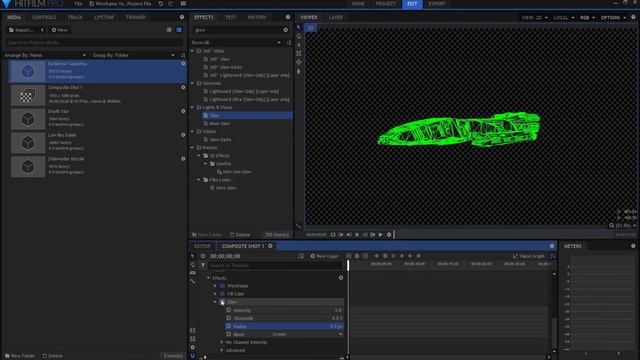Screen dimensions: 640x360
Task: Click the New button in Media panel
Action: pyautogui.click(x=60, y=30)
